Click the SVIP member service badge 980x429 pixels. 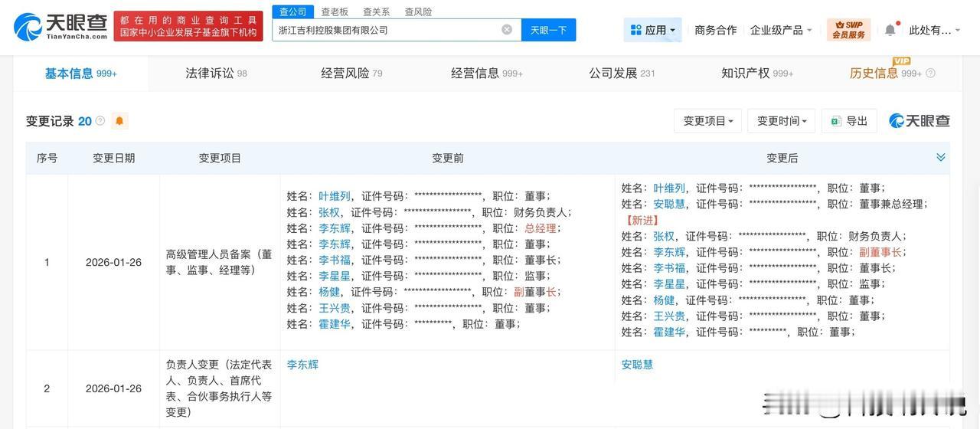click(848, 30)
